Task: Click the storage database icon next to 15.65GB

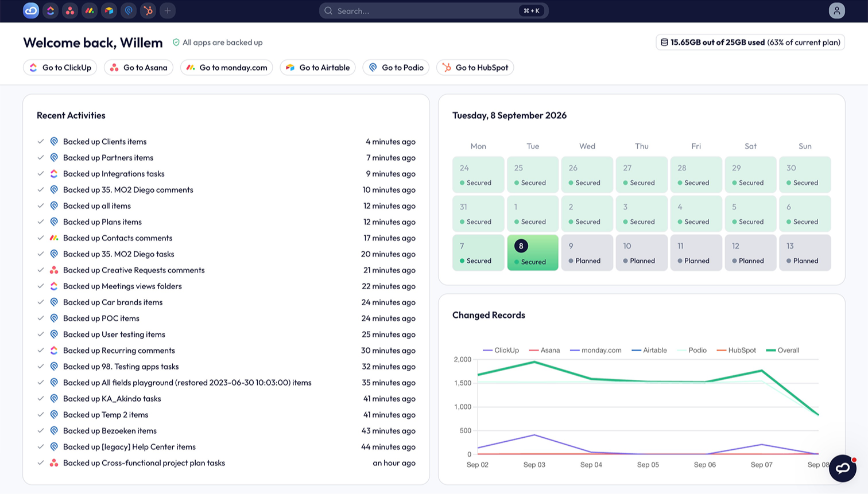Action: (664, 42)
